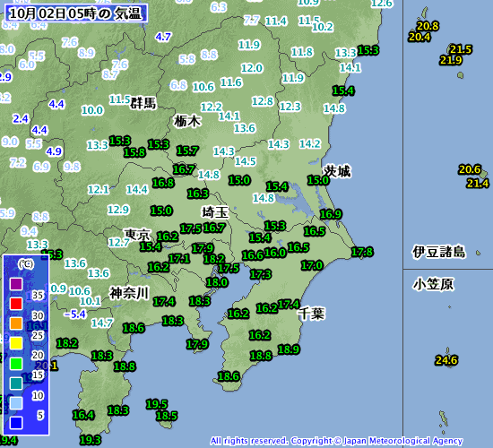The image size is (493, 448).
Task: Click the 小笠原 inset label
Action: coord(433,284)
